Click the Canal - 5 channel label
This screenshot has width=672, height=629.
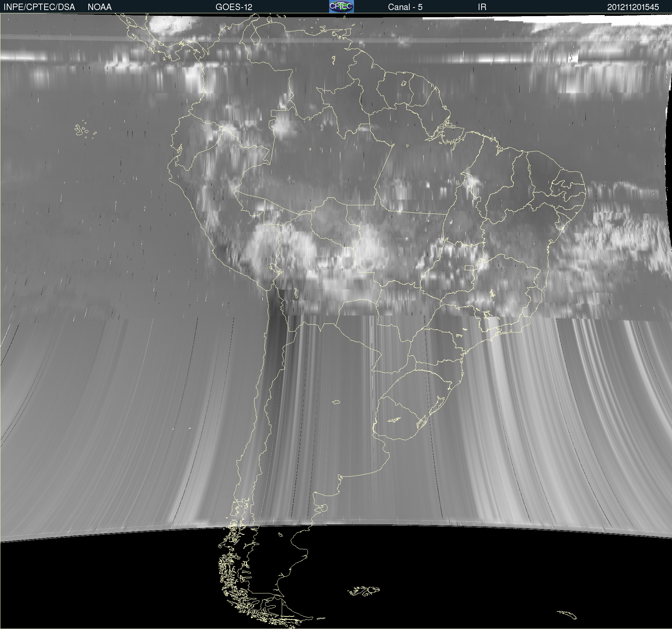[x=405, y=7]
